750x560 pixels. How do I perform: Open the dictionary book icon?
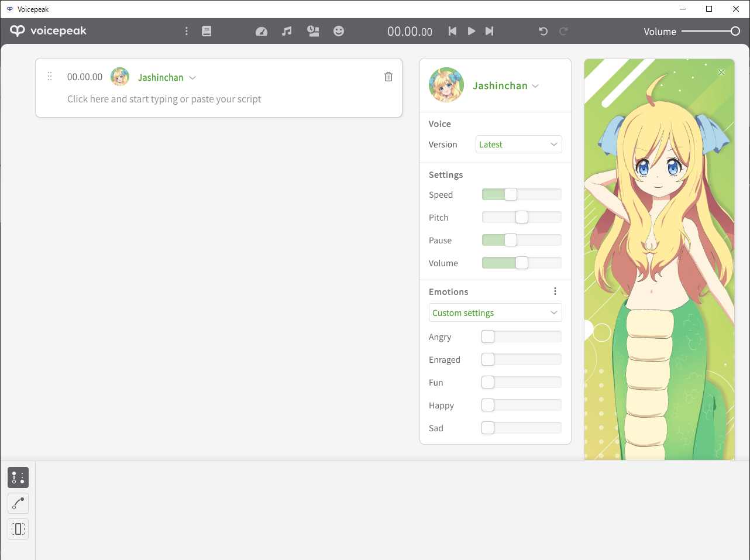(x=207, y=31)
